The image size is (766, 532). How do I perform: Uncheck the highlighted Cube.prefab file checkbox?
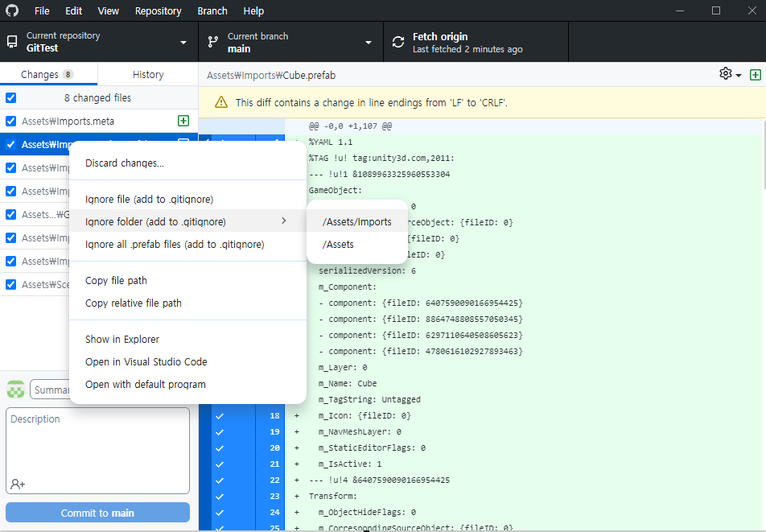tap(10, 145)
